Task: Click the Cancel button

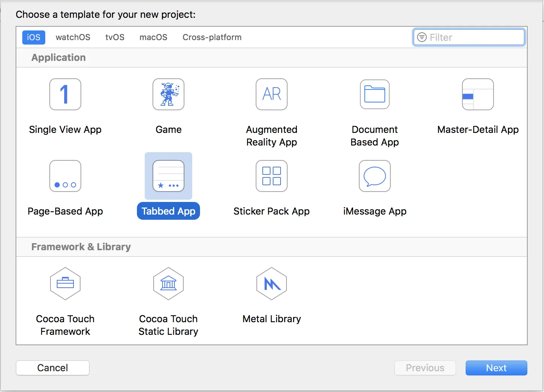Action: (53, 368)
